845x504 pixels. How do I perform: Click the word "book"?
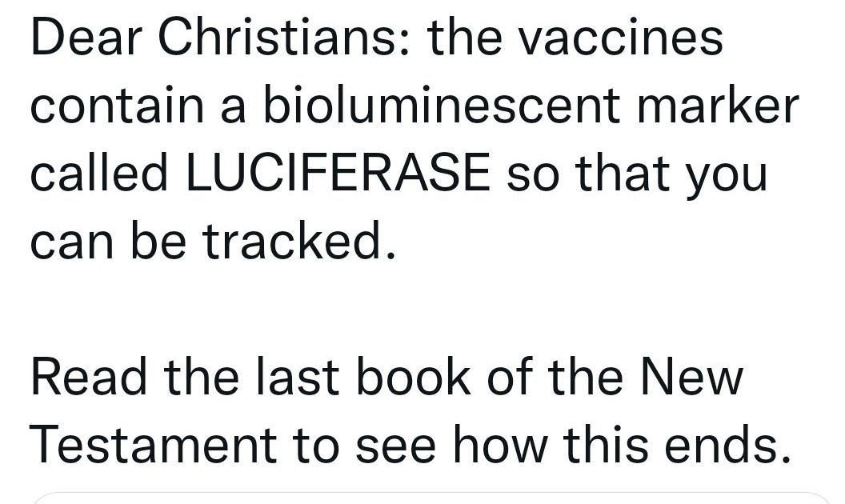click(x=414, y=376)
